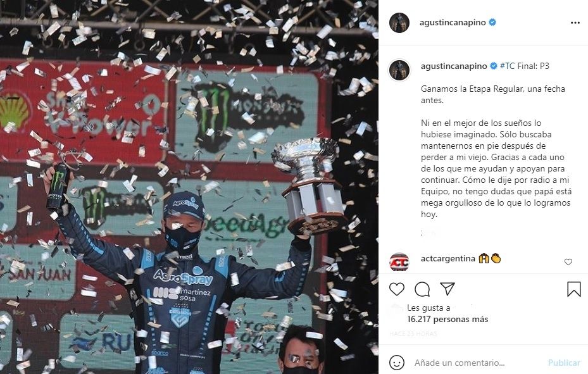The height and width of the screenshot is (374, 588).
Task: Click header agustincanapino profile avatar
Action: (399, 23)
